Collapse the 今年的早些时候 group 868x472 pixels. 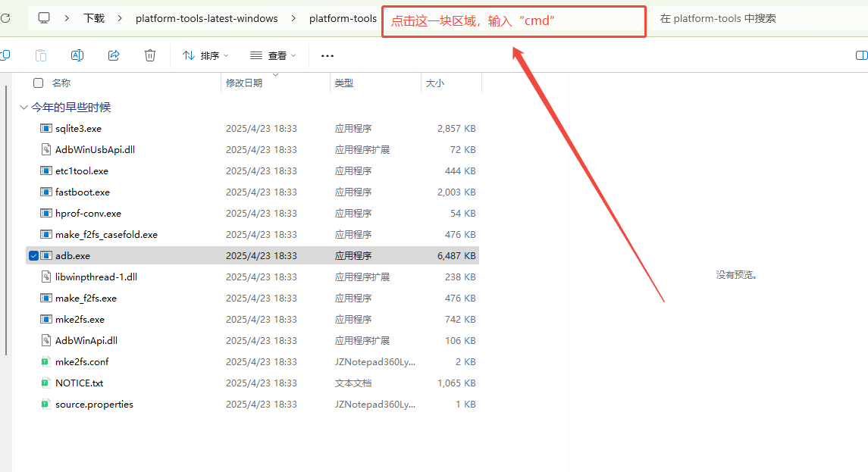24,108
